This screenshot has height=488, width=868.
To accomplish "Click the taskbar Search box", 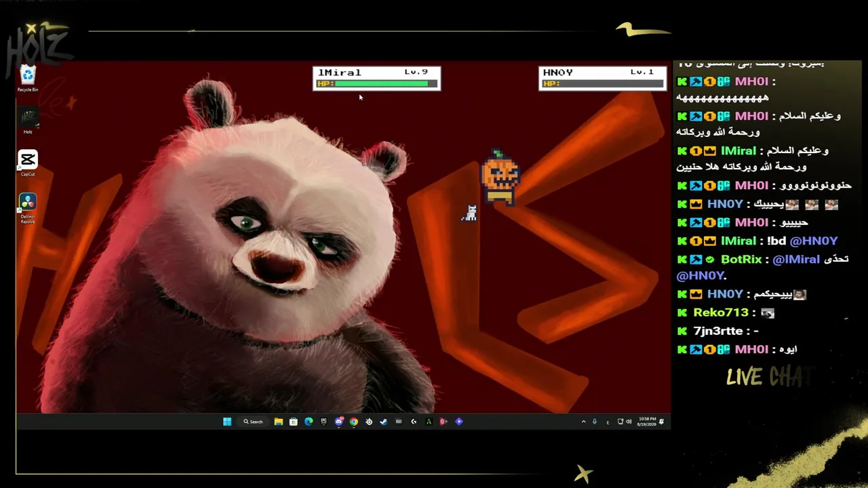I will tap(253, 422).
